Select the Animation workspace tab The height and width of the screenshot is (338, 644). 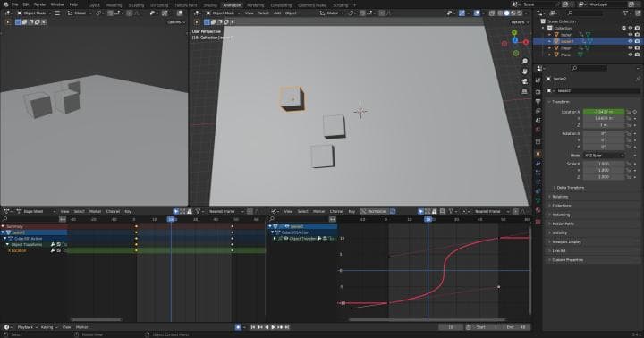(x=232, y=5)
